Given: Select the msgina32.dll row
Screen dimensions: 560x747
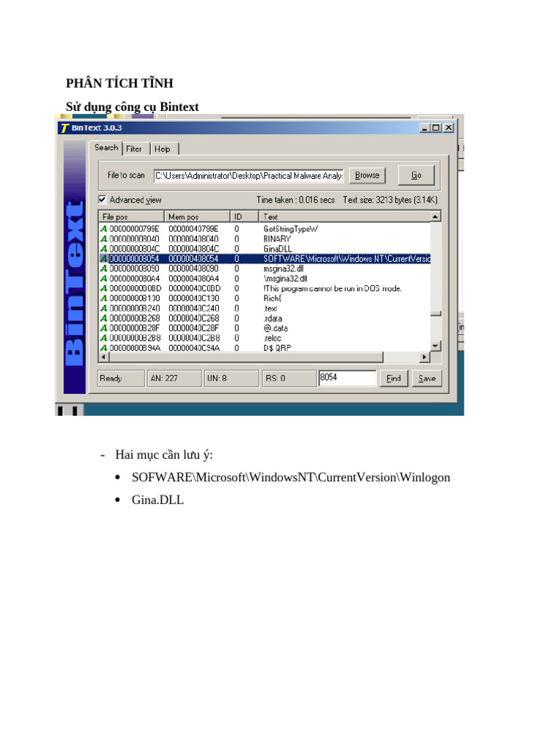Looking at the screenshot, I should point(265,268).
